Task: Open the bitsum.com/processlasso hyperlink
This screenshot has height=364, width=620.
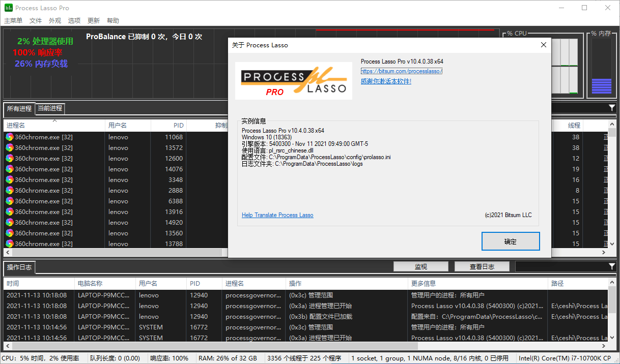Action: pyautogui.click(x=401, y=71)
